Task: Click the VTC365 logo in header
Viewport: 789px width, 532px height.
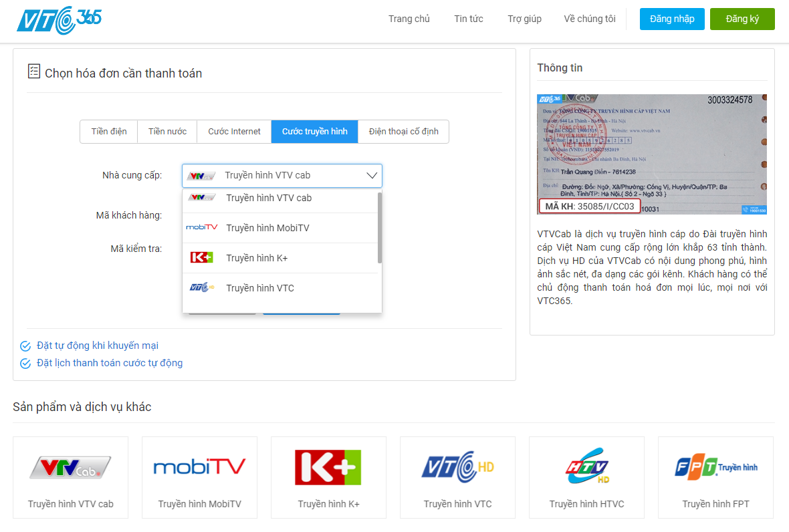Action: (59, 19)
